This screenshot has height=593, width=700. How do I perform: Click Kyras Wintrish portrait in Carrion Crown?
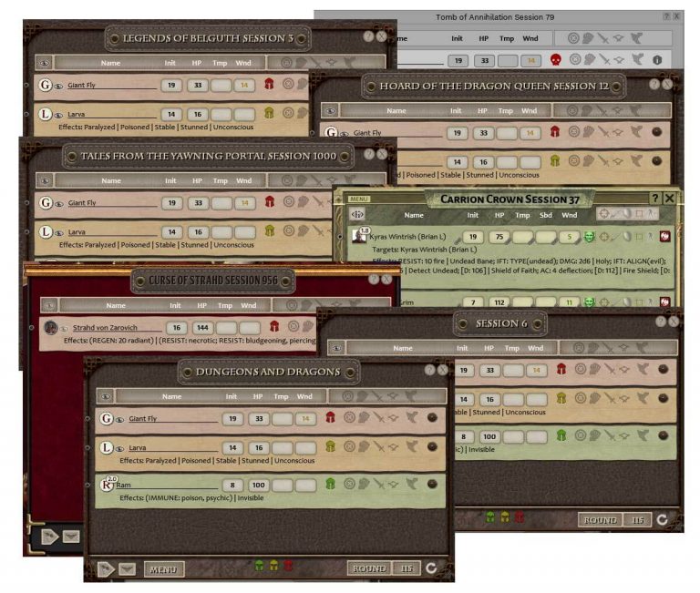click(x=359, y=235)
